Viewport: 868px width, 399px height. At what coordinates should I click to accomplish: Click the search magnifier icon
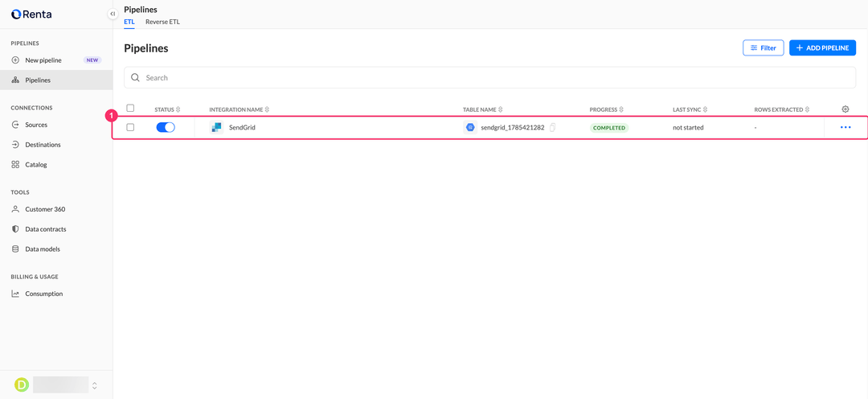coord(135,77)
